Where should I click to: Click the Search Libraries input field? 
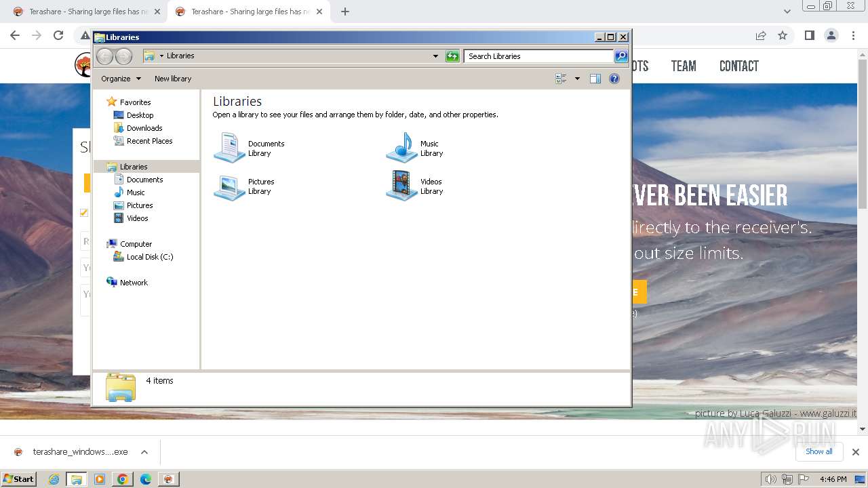[x=539, y=56]
